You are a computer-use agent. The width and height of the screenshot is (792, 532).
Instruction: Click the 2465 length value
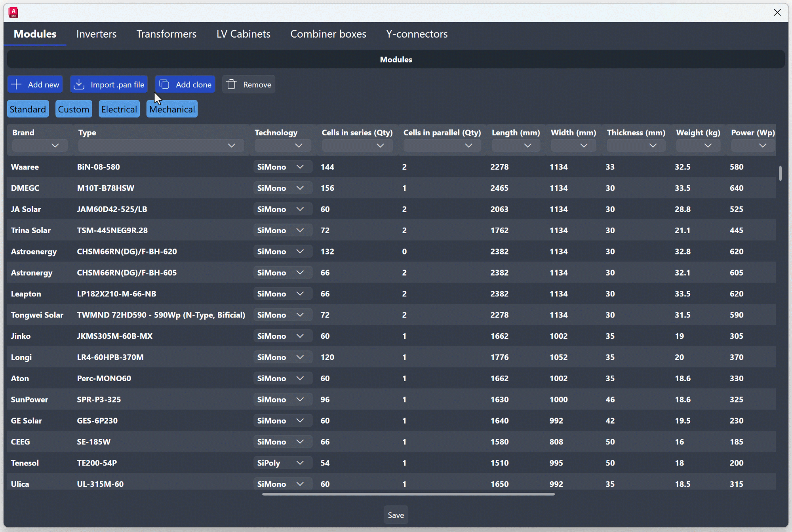(x=499, y=188)
